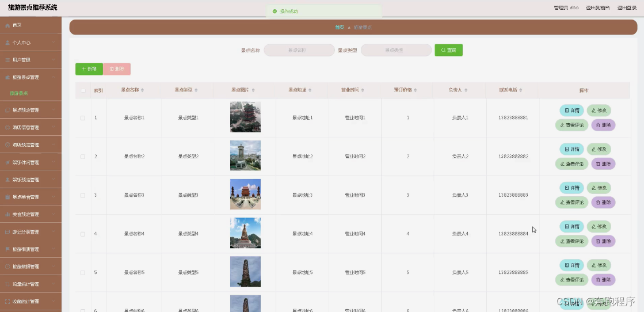
Task: Tick the checkbox for row 景点名称2
Action: [83, 157]
